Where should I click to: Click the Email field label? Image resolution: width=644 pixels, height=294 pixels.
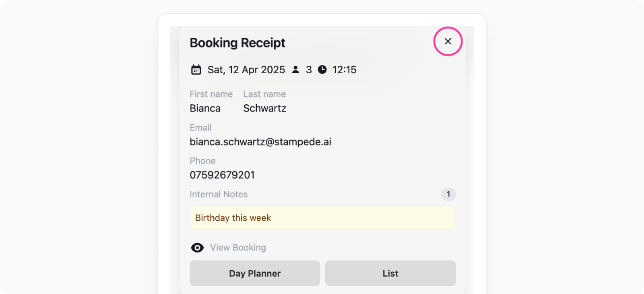(200, 128)
